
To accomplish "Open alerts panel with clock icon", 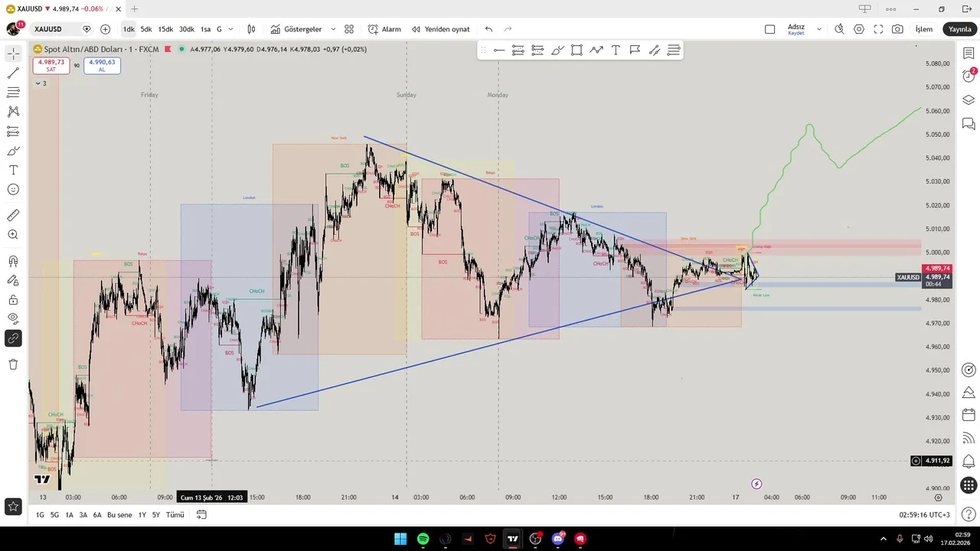I will pyautogui.click(x=969, y=76).
